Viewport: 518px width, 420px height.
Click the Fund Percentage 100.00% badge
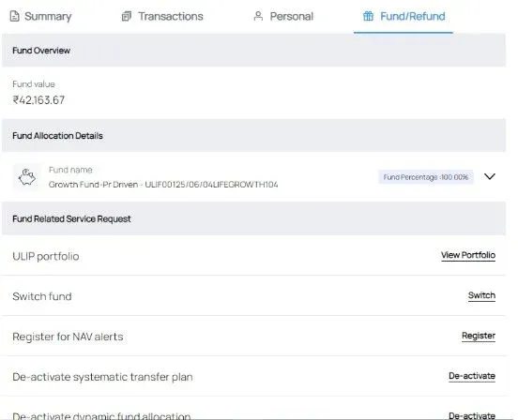[426, 177]
